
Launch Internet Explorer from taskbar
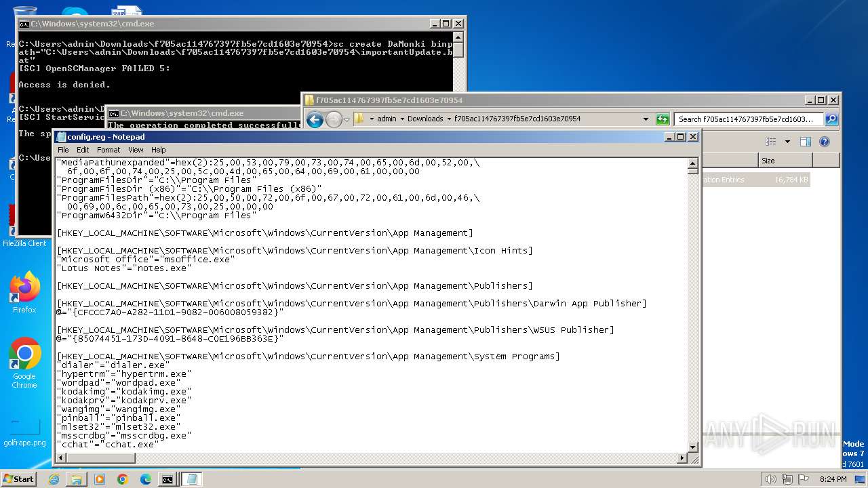click(54, 479)
